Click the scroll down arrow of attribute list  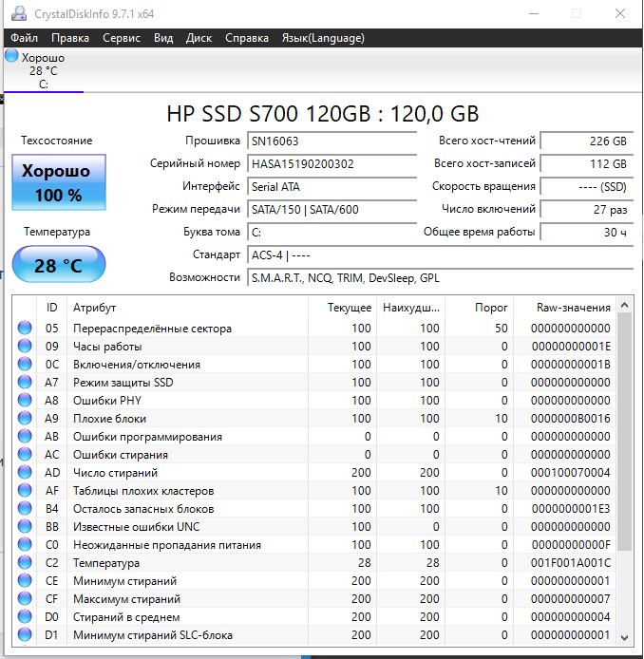click(x=625, y=637)
